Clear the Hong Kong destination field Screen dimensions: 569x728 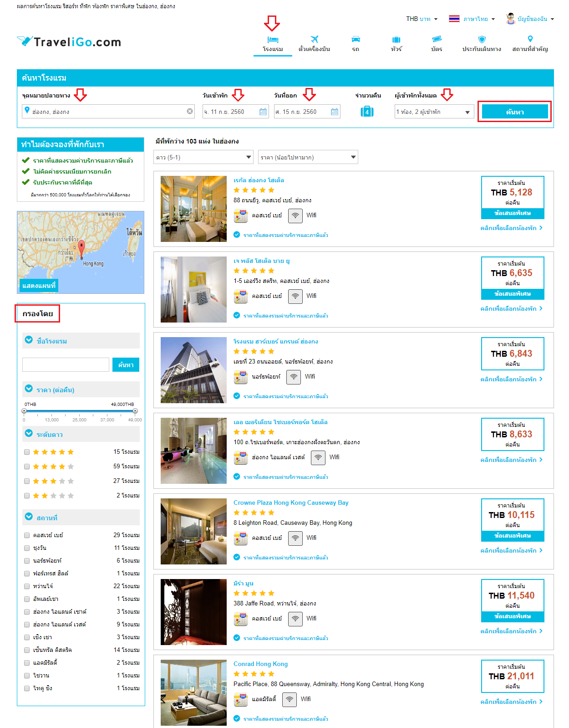pos(190,111)
